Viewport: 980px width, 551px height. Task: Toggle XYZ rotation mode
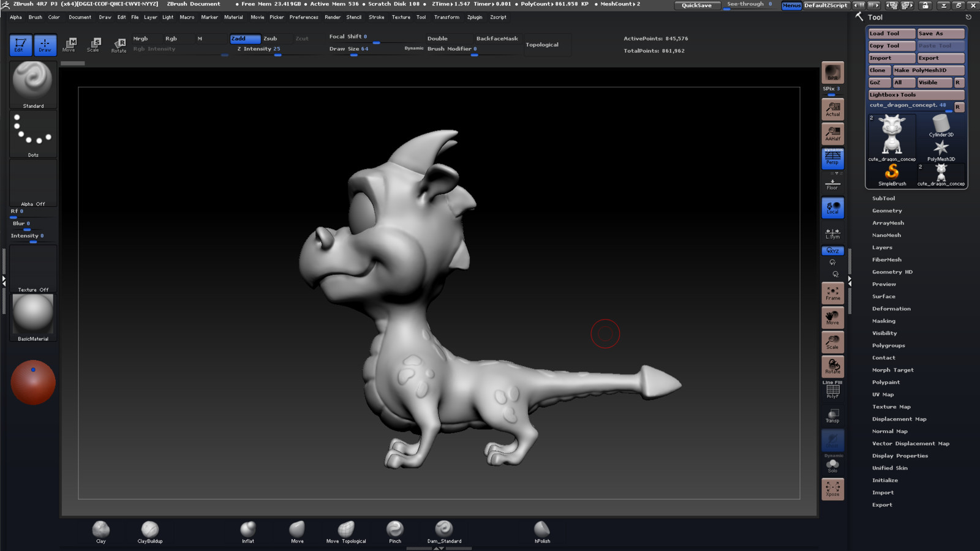tap(832, 250)
